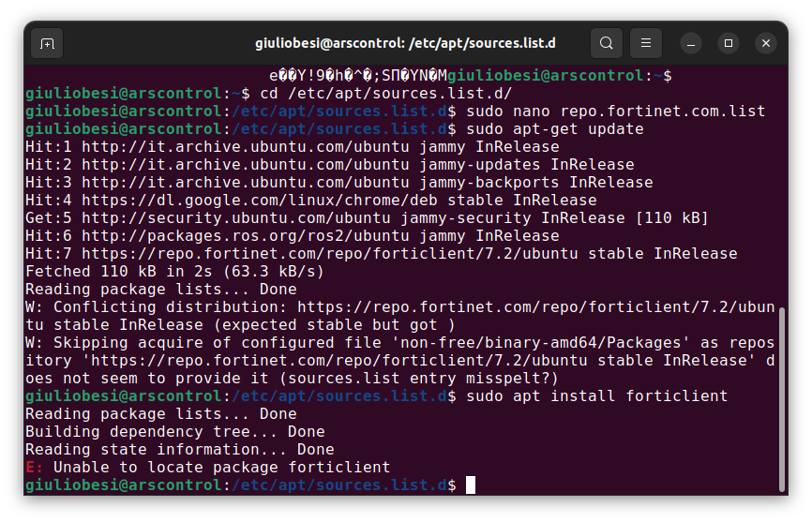Image resolution: width=812 pixels, height=522 pixels.
Task: Click the Get:5 security.ubuntu.com line
Action: click(x=367, y=217)
